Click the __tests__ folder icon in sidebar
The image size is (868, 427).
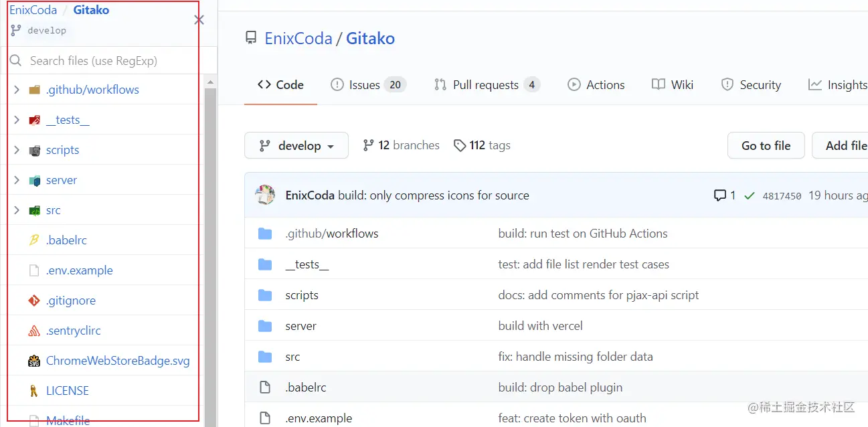coord(35,120)
